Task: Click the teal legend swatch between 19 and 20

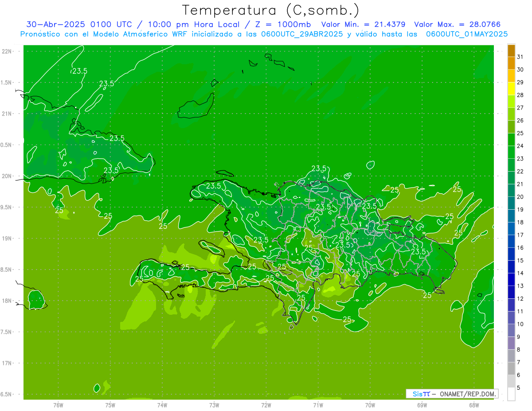Action: click(511, 203)
